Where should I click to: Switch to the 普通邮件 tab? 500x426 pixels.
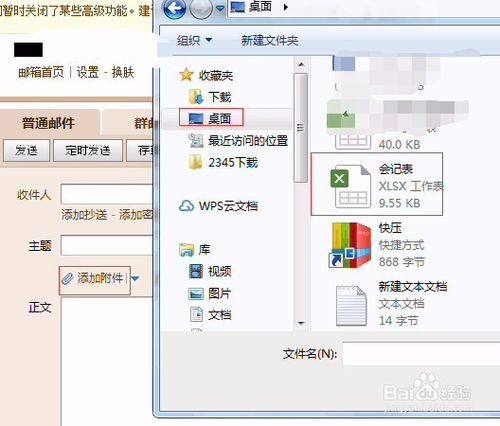pos(49,123)
